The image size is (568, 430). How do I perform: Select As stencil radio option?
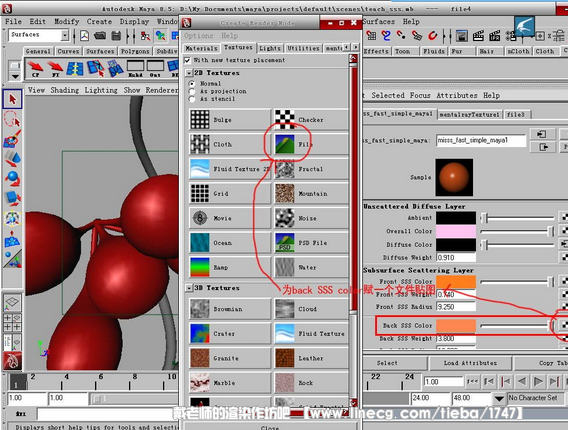click(x=192, y=99)
